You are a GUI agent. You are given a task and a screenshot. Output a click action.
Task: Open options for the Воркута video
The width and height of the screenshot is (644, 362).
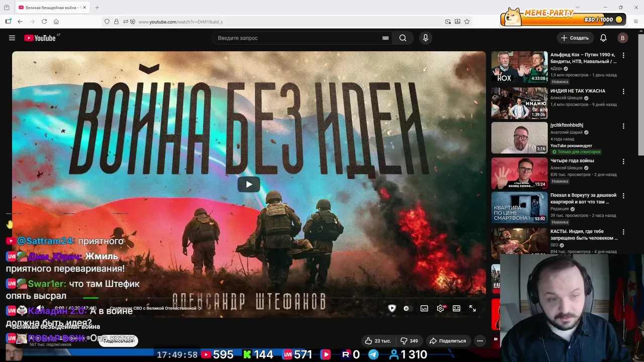click(x=623, y=196)
